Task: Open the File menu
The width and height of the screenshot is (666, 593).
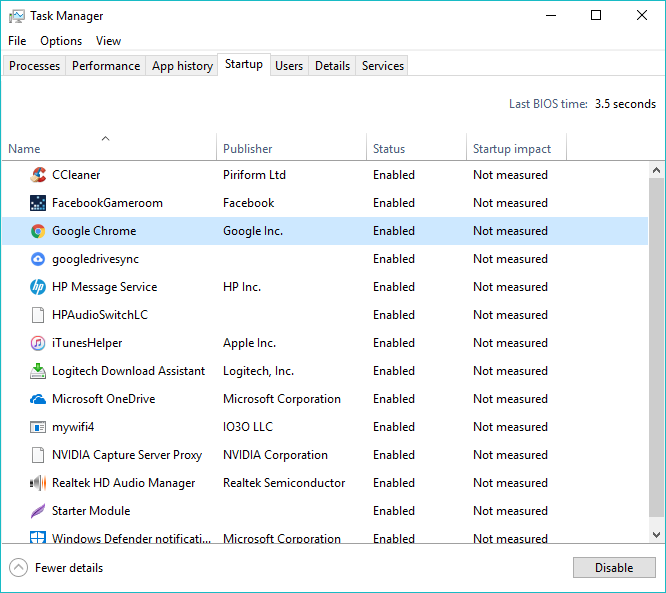Action: click(x=17, y=41)
